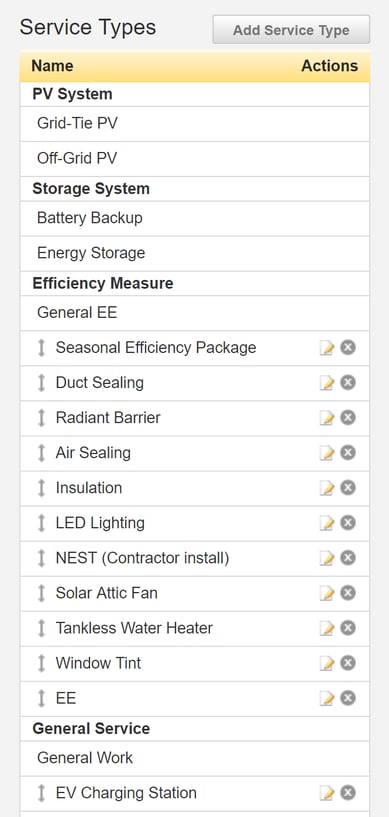Edit the EE service type

click(327, 698)
